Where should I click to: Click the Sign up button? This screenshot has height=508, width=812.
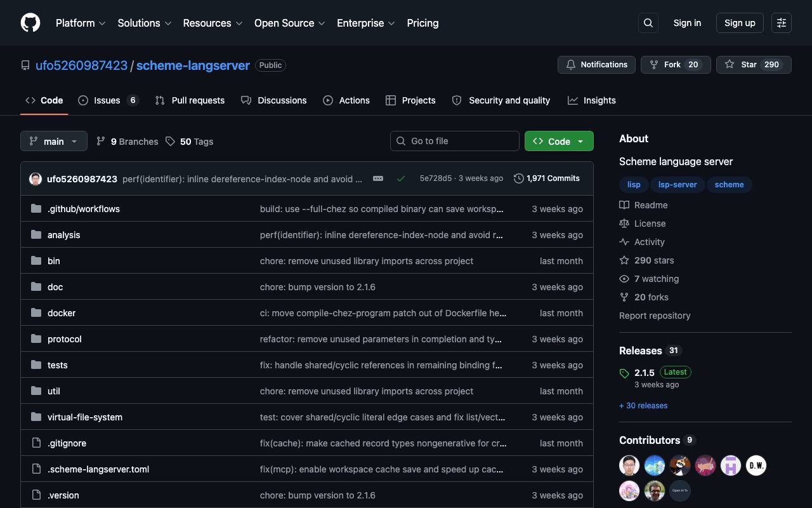[x=740, y=23]
